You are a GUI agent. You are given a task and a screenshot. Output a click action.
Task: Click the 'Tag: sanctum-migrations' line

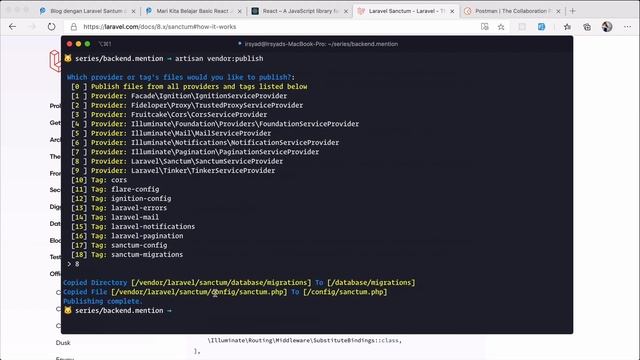click(x=127, y=255)
